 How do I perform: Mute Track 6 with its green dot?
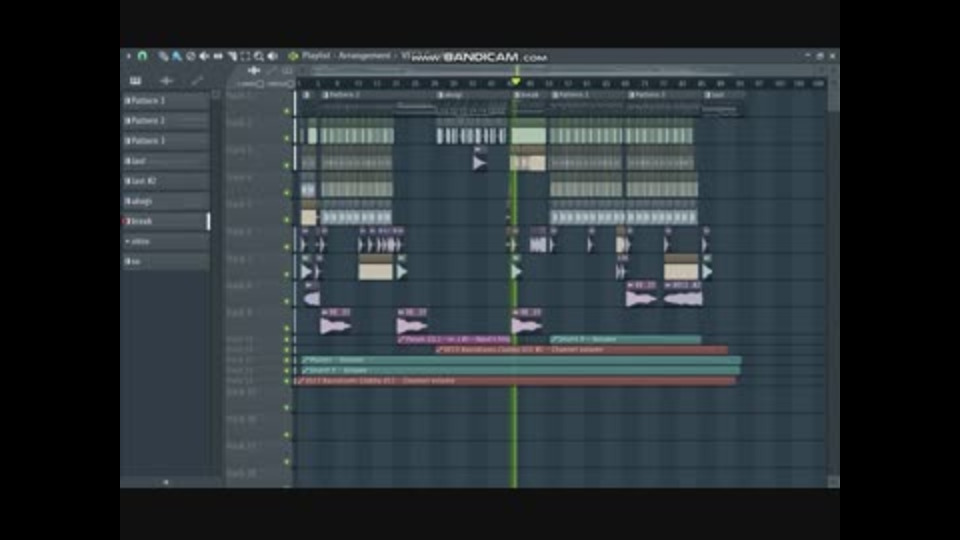pyautogui.click(x=287, y=247)
